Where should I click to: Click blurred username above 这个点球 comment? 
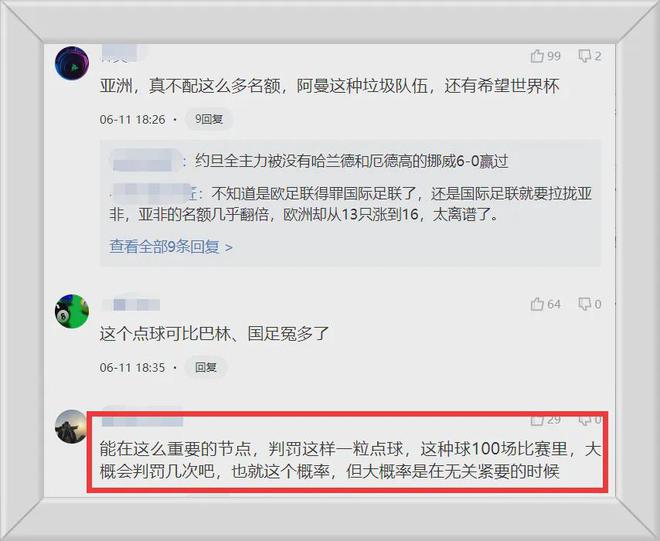pyautogui.click(x=131, y=304)
